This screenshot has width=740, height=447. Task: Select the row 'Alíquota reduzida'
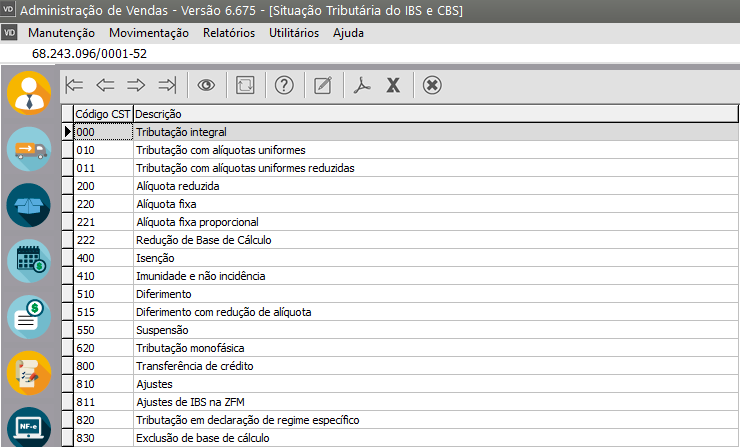pos(178,186)
